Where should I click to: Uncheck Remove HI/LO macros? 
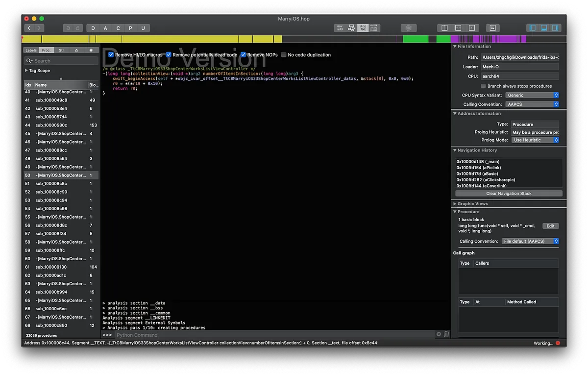click(111, 55)
